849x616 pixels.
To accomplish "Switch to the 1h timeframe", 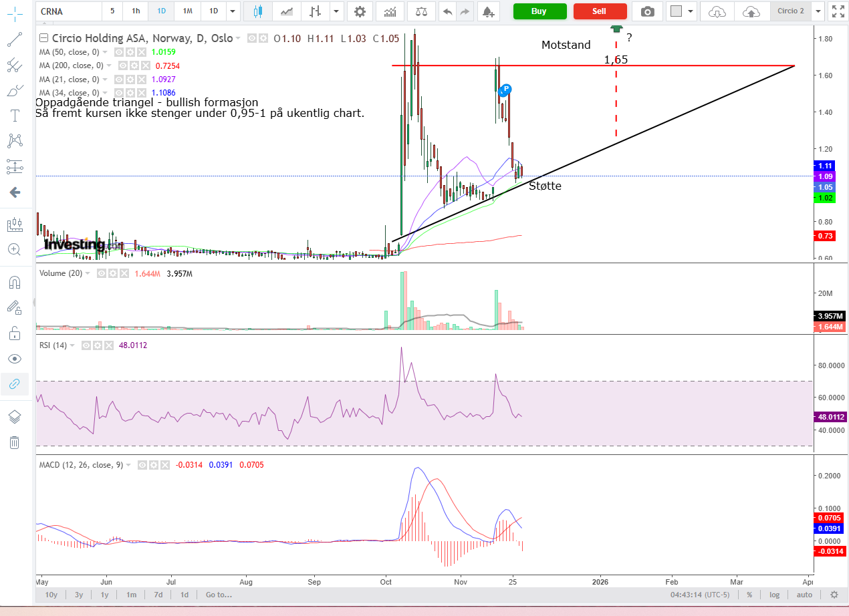I will coord(136,11).
